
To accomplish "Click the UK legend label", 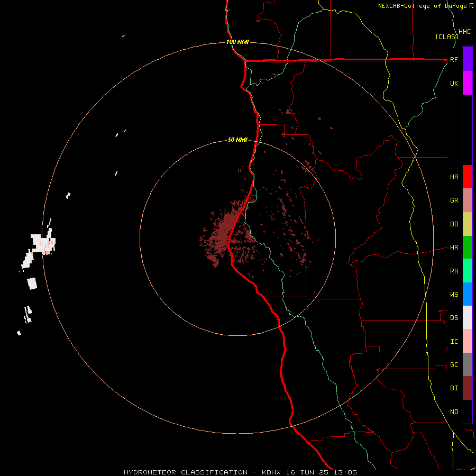I will click(454, 83).
